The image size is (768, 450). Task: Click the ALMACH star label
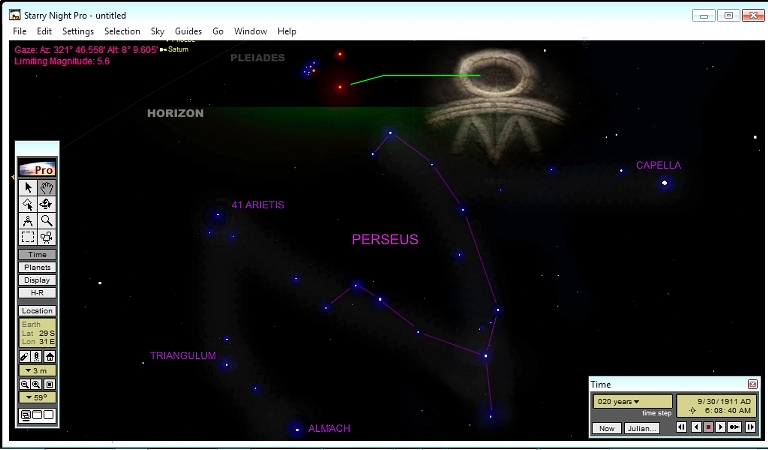coord(329,428)
